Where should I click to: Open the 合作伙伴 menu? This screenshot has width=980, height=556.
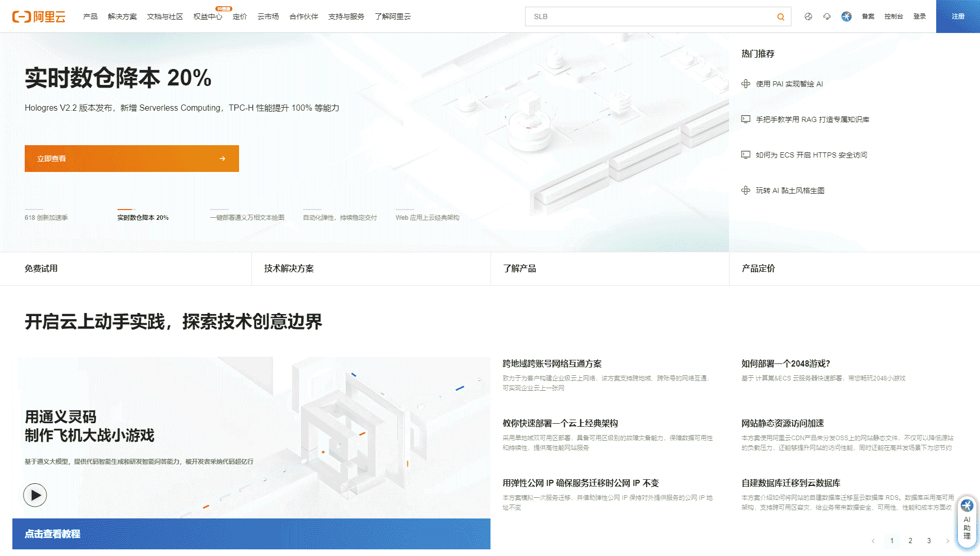point(303,16)
